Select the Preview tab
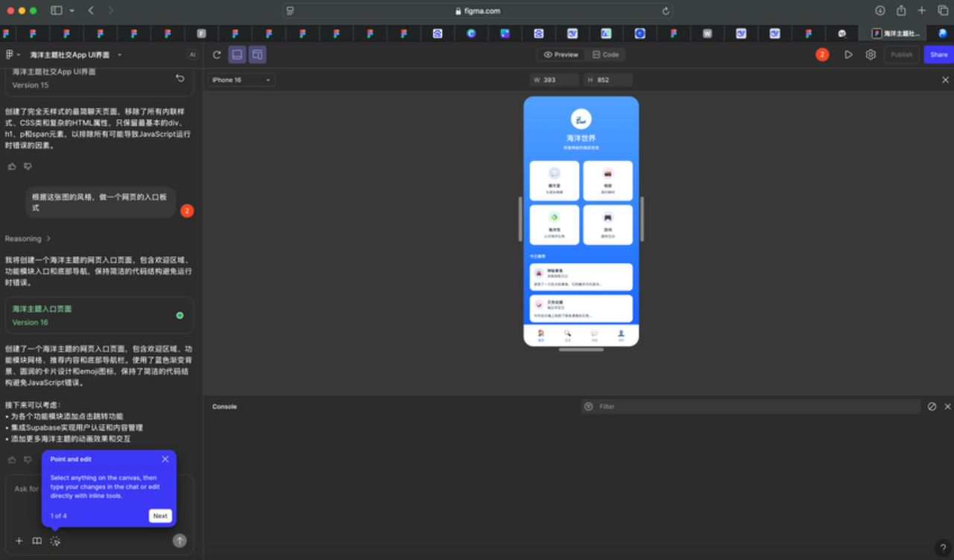Image resolution: width=954 pixels, height=560 pixels. point(561,54)
